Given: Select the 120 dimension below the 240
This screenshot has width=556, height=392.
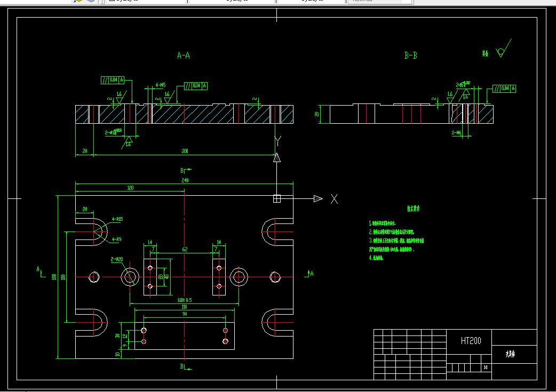Looking at the screenshot, I should pyautogui.click(x=130, y=188).
